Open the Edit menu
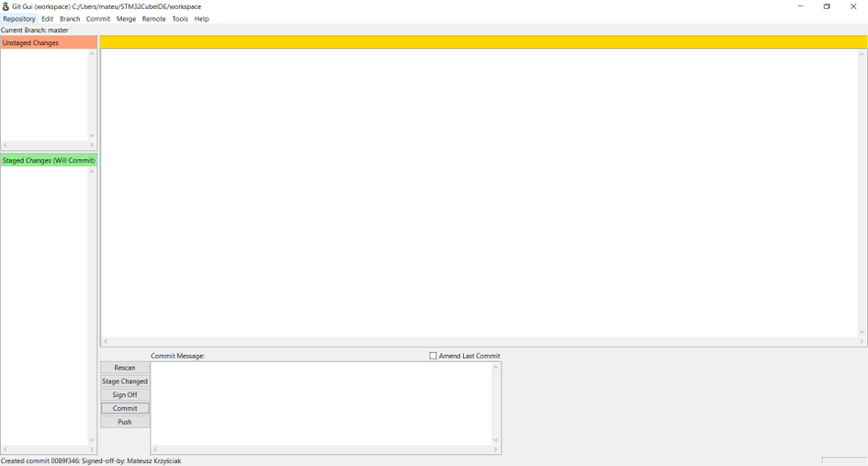Image resolution: width=868 pixels, height=466 pixels. (x=48, y=19)
